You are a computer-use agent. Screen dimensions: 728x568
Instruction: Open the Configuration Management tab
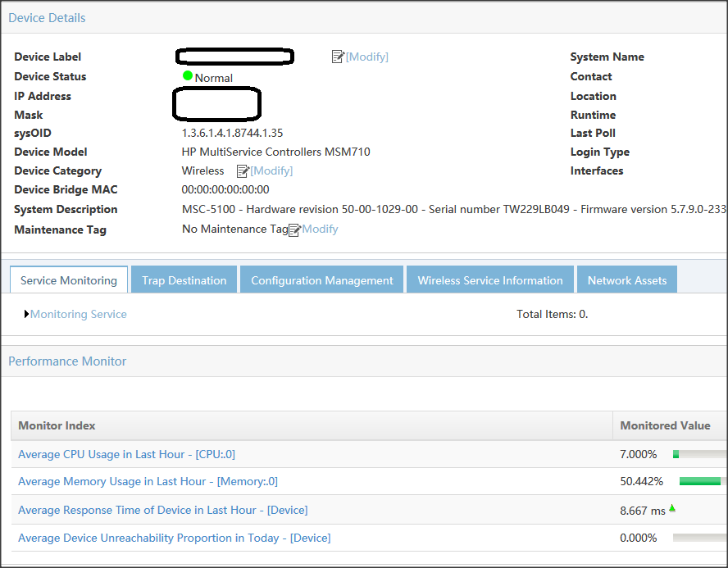tap(321, 279)
